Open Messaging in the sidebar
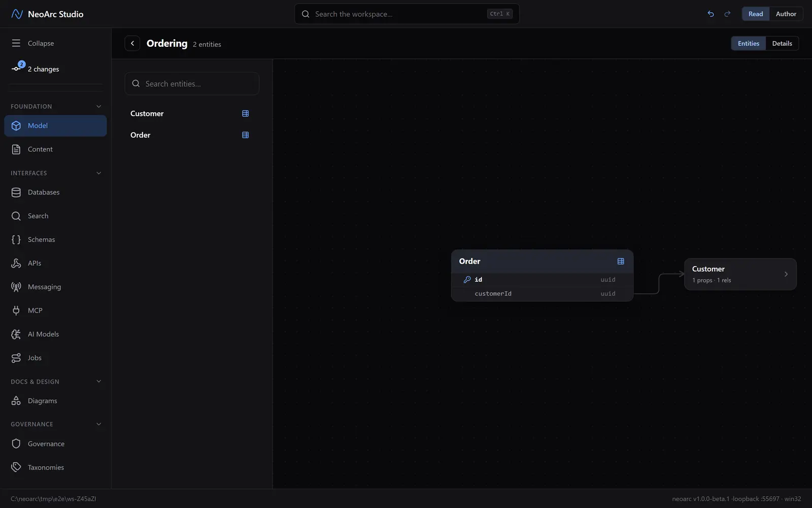 tap(55, 287)
